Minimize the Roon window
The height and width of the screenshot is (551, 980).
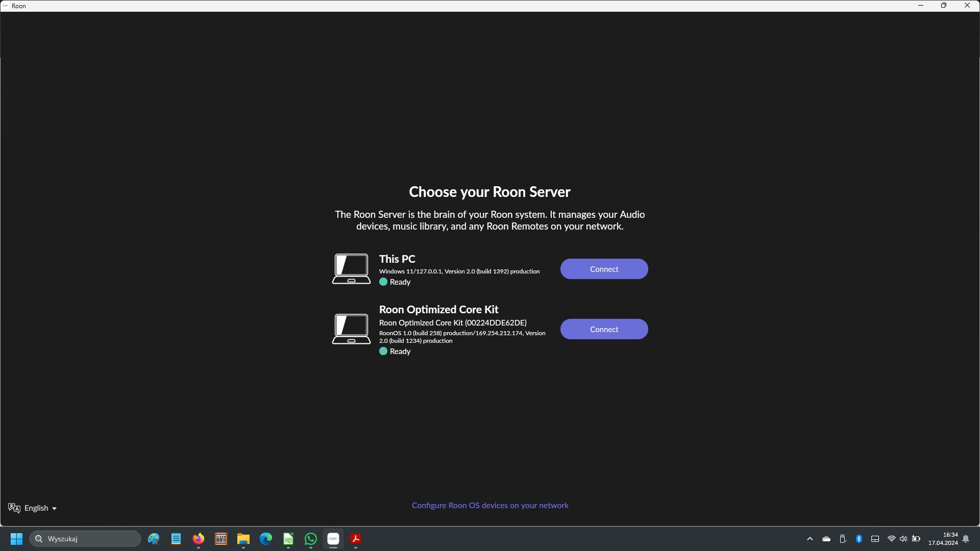[x=921, y=6]
